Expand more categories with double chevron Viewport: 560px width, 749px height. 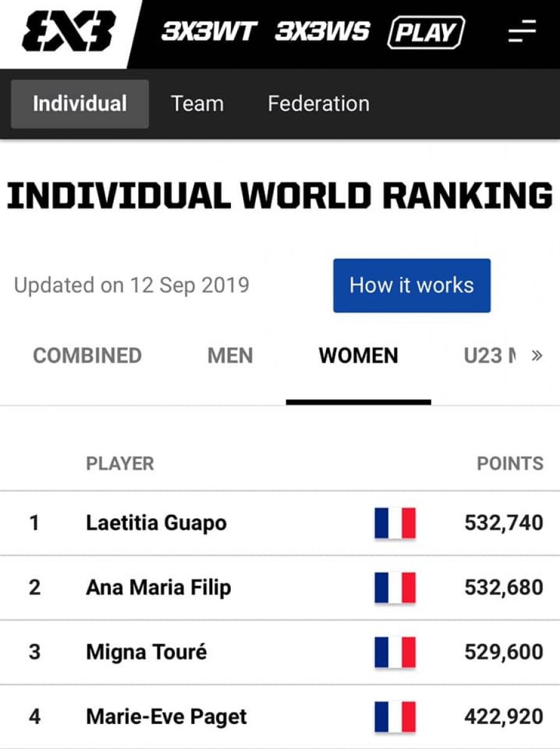coord(537,356)
